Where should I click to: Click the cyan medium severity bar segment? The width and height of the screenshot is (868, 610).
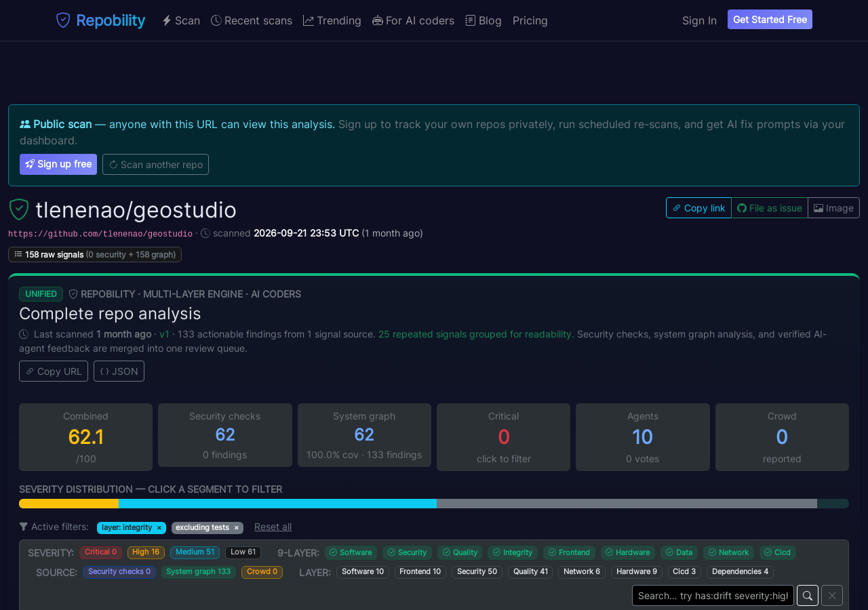277,504
